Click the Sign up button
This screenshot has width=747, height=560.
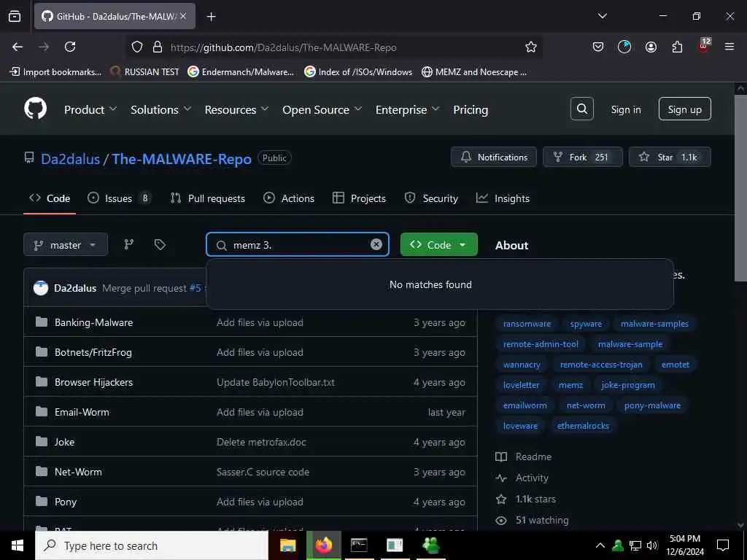tap(684, 109)
